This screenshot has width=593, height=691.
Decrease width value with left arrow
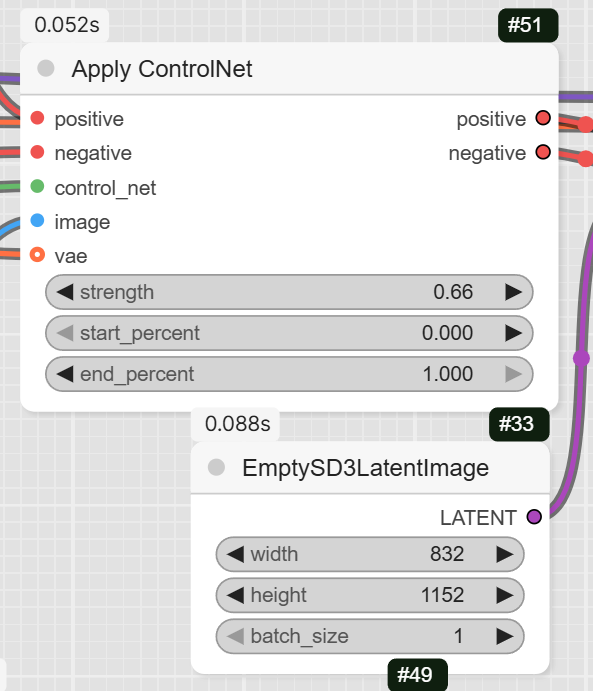tap(235, 554)
